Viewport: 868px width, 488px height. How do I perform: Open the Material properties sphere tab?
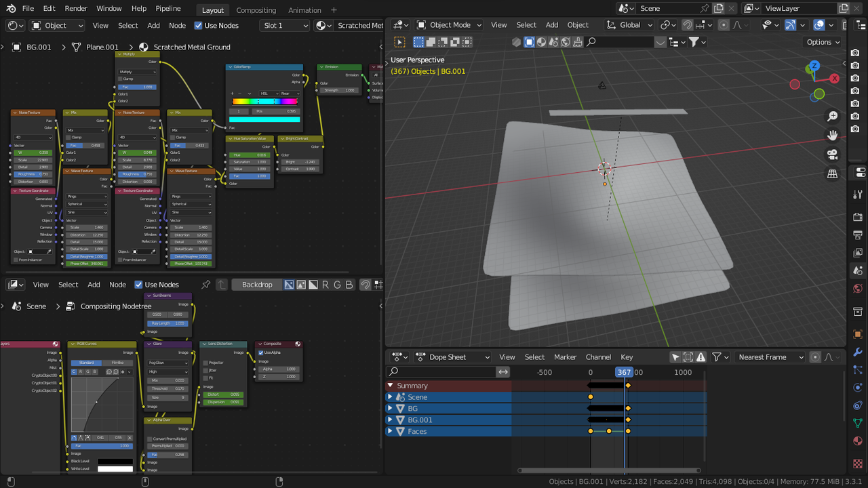[858, 441]
